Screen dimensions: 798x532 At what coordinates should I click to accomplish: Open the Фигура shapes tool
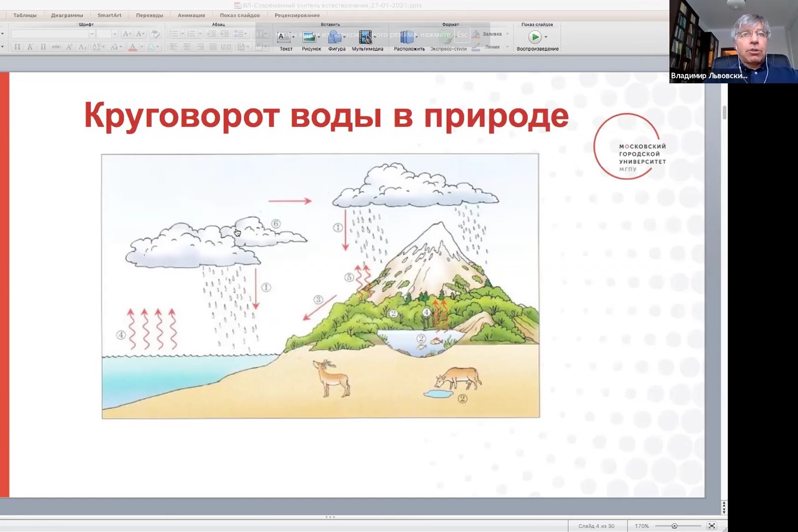[x=336, y=38]
